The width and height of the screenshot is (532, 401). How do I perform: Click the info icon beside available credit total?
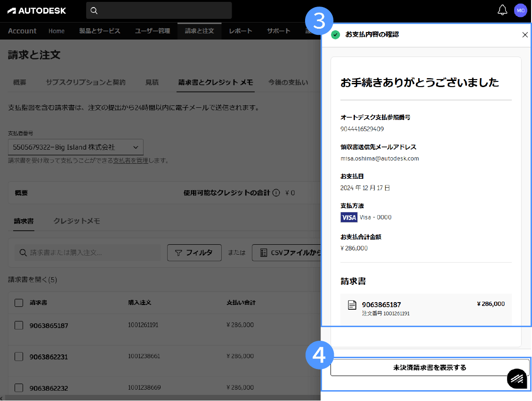coord(276,193)
